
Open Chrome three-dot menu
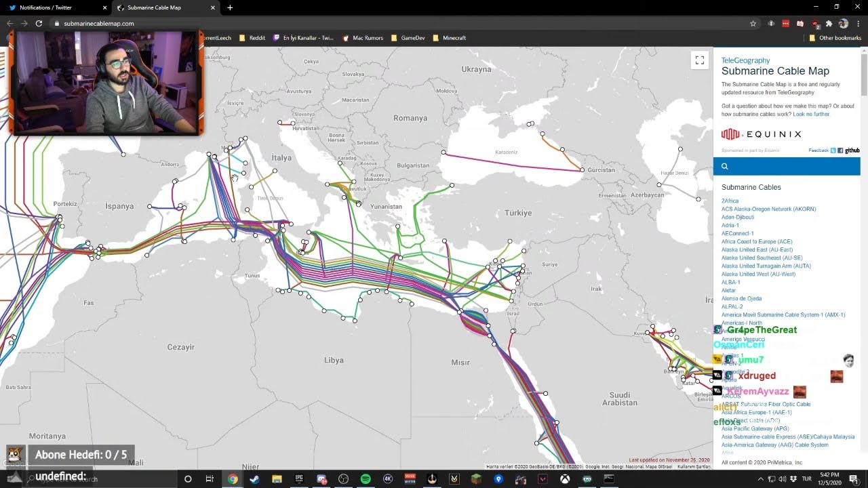pyautogui.click(x=858, y=23)
